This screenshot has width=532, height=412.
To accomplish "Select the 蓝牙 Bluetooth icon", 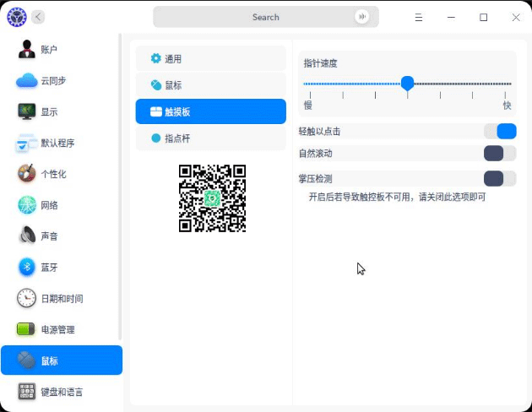I will click(27, 268).
